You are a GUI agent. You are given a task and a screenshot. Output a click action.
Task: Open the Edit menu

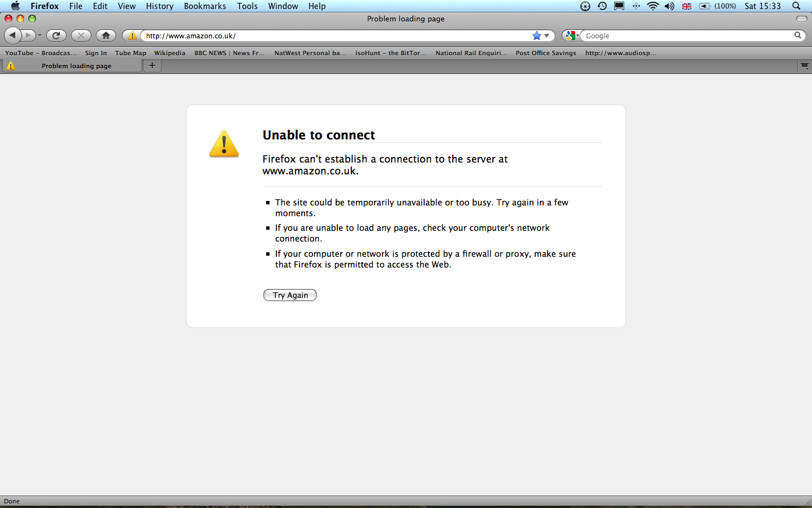[100, 6]
